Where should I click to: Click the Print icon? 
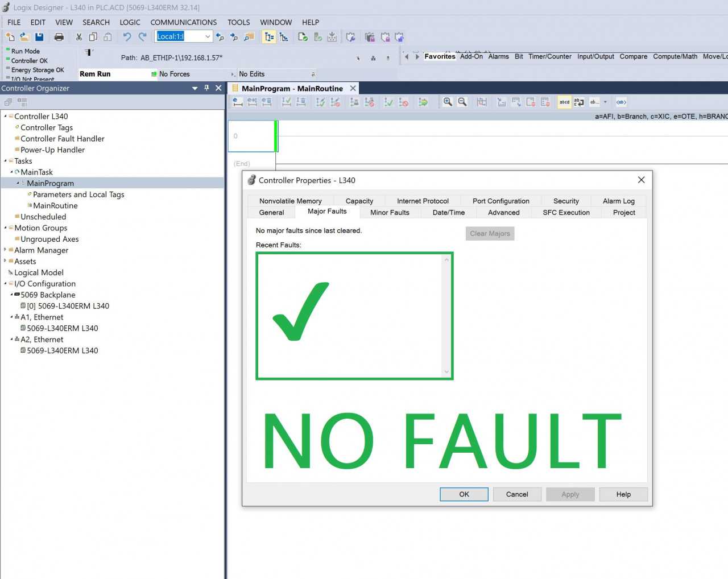click(x=59, y=37)
